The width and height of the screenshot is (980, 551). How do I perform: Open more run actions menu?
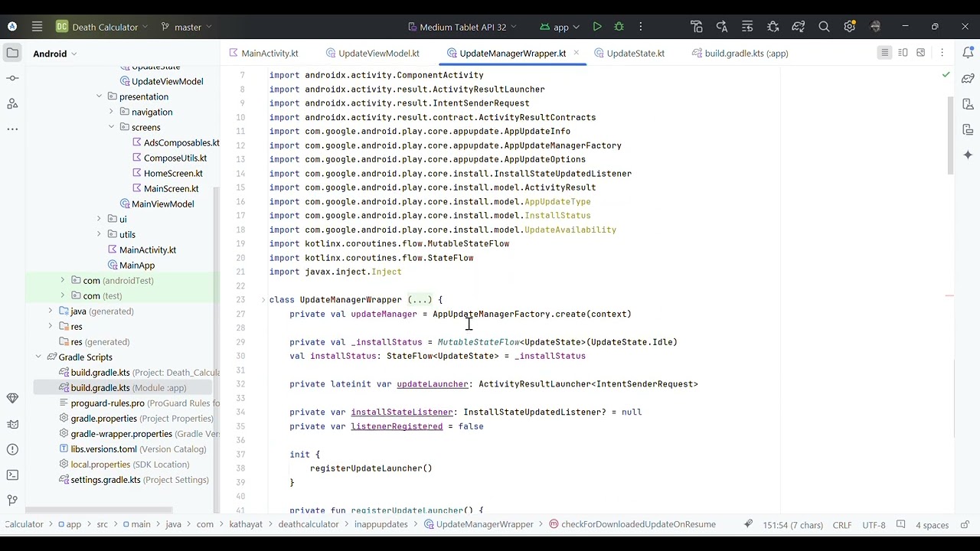click(x=641, y=27)
